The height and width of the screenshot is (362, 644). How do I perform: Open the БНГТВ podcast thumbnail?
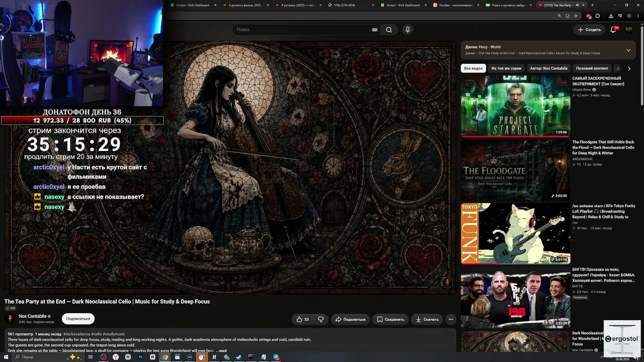coord(515,298)
